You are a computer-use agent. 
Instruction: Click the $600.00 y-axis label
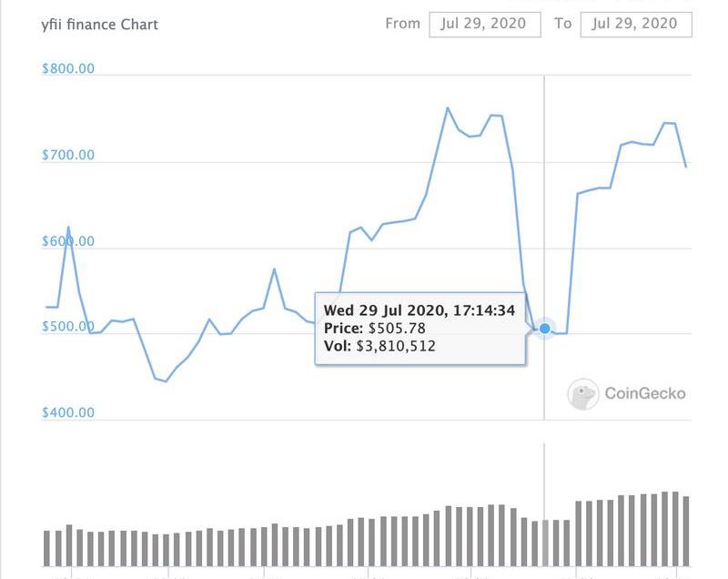[68, 241]
